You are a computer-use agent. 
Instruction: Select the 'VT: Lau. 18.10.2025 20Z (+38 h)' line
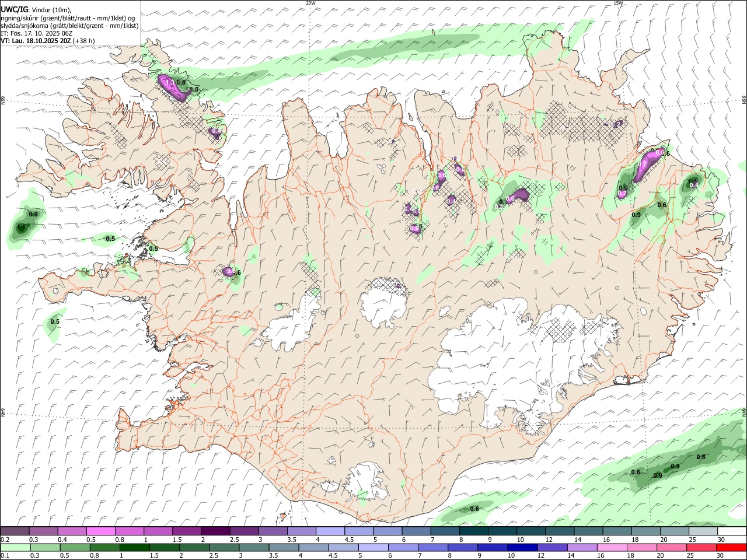click(x=47, y=41)
